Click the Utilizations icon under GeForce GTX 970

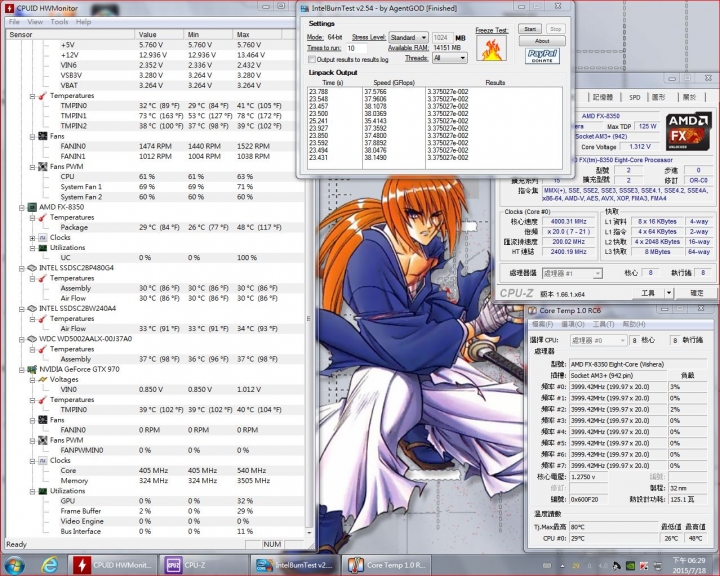(43, 491)
